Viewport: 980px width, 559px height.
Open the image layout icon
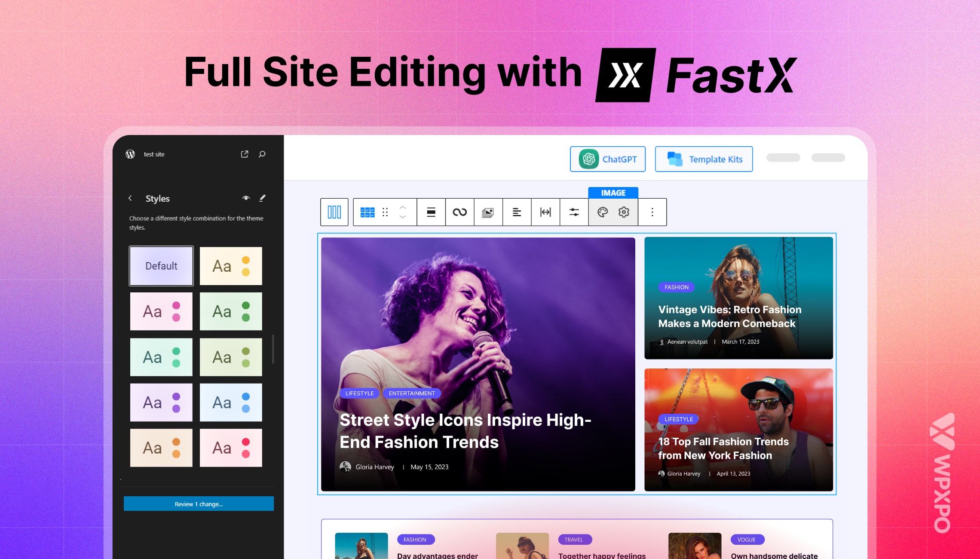point(488,212)
